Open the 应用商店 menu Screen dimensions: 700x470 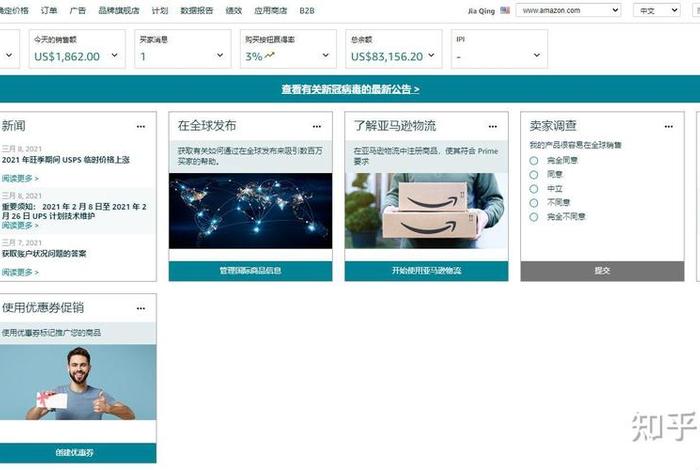coord(271,10)
